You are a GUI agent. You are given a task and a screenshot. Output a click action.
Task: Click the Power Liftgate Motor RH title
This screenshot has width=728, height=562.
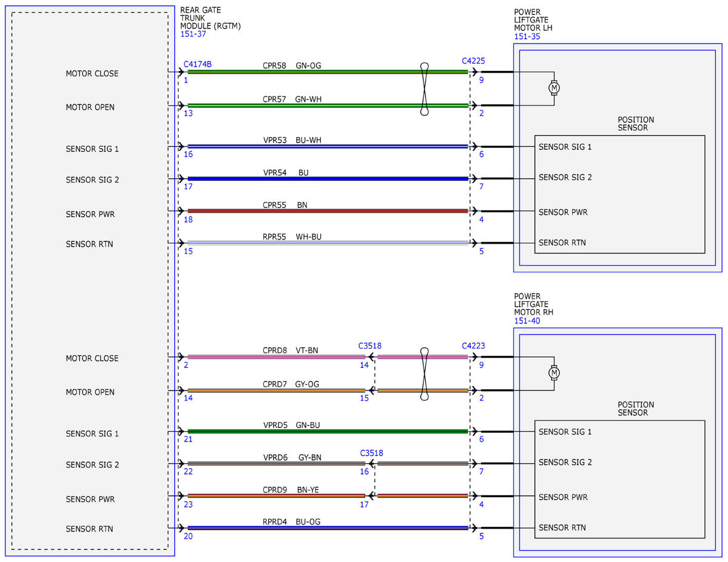coord(533,304)
